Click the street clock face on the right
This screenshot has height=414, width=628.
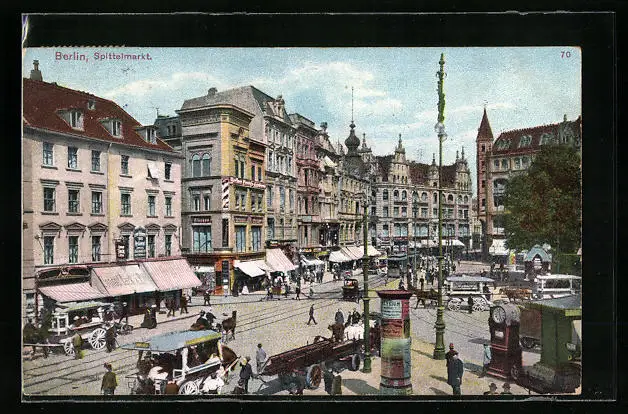[x=498, y=315]
